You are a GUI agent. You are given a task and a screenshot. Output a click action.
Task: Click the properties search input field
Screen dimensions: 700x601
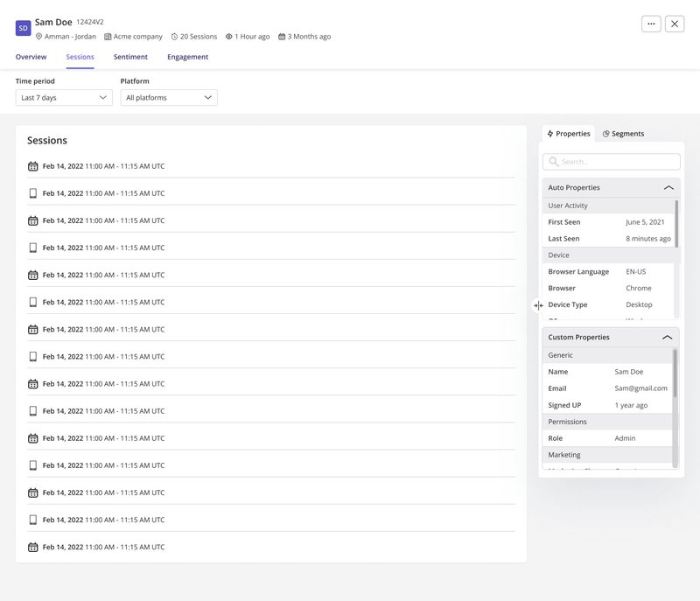point(612,162)
